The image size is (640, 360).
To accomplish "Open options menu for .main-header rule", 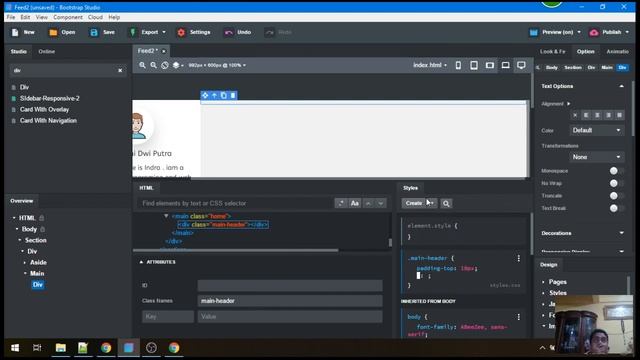I will 518,258.
